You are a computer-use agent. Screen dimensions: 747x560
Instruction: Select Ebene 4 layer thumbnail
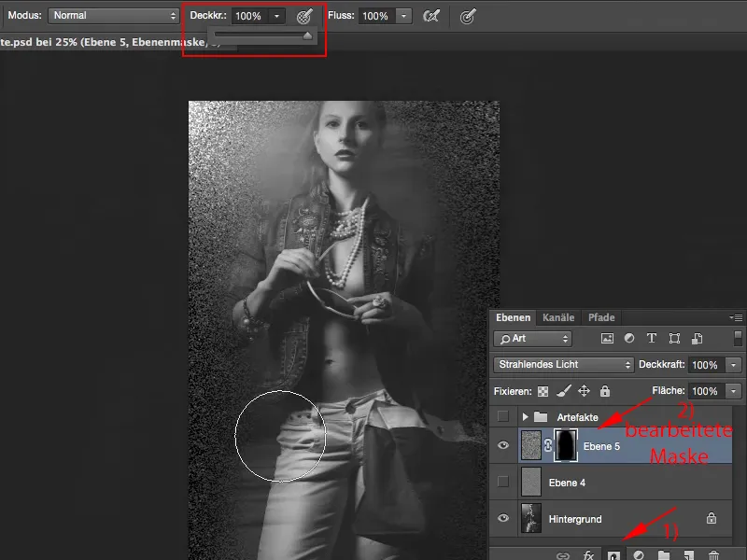pos(531,482)
